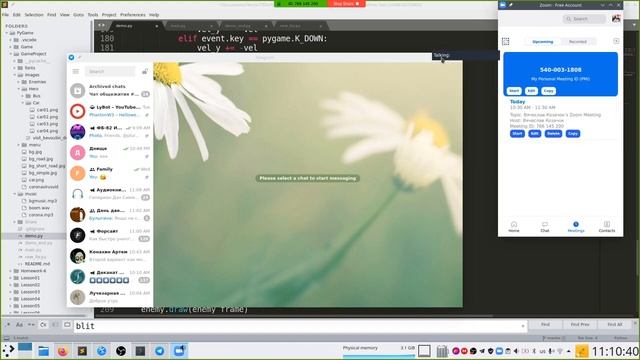Click the Zoom schedule grid icon
The width and height of the screenshot is (640, 360).
(x=505, y=41)
